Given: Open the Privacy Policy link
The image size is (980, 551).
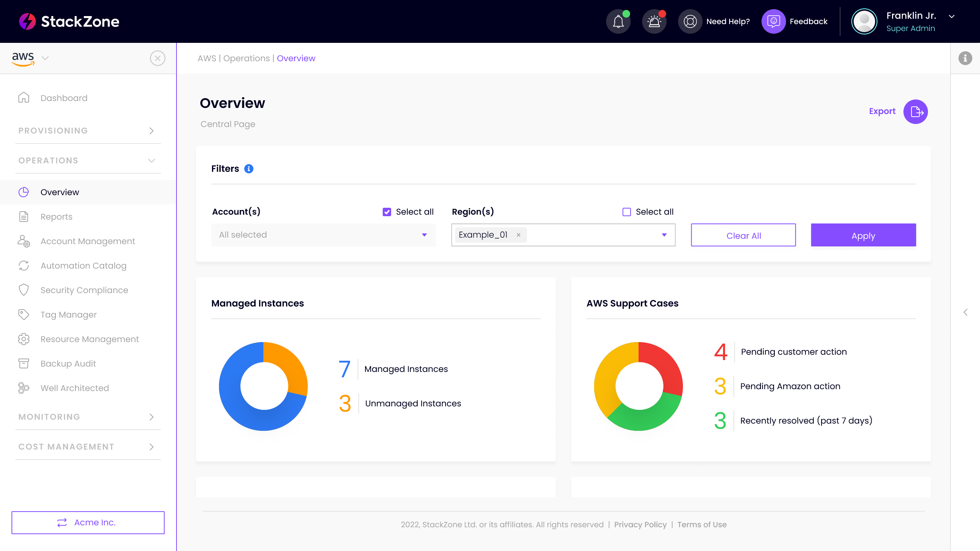Looking at the screenshot, I should (x=640, y=525).
